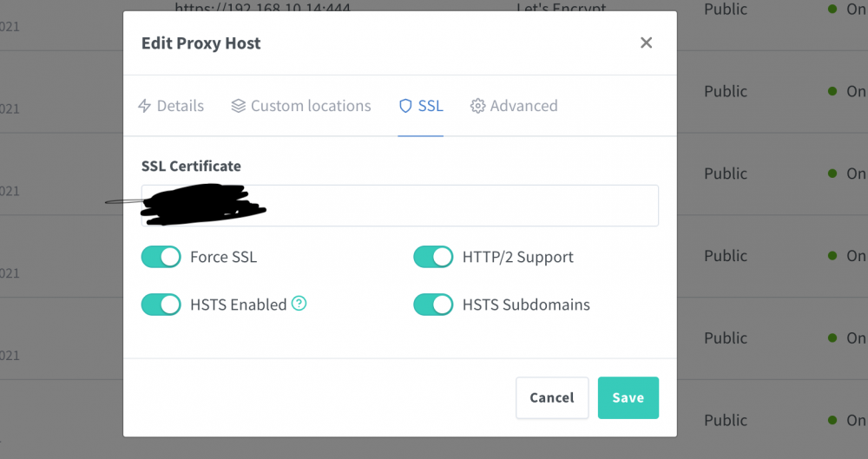The image size is (868, 459).
Task: Switch off HSTS Subdomains toggle
Action: click(x=433, y=305)
